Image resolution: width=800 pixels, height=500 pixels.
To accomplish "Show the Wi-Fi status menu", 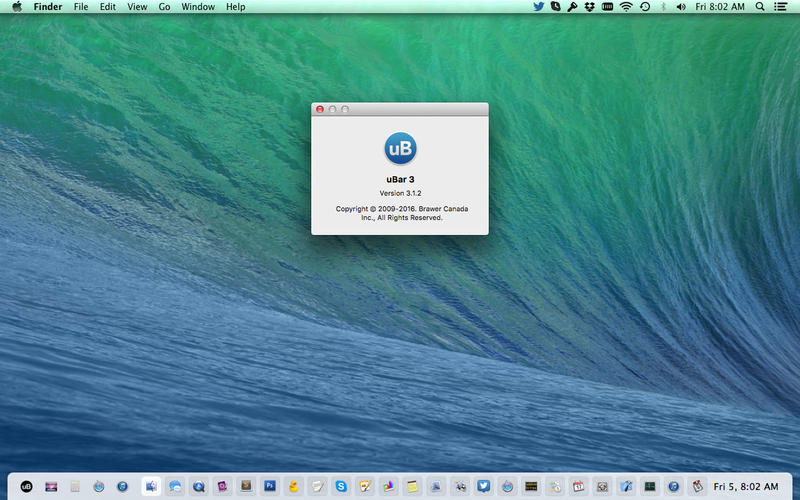I will pyautogui.click(x=626, y=7).
